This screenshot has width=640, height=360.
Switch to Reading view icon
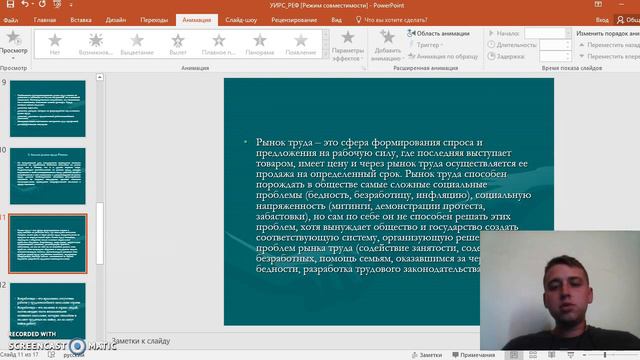552,355
